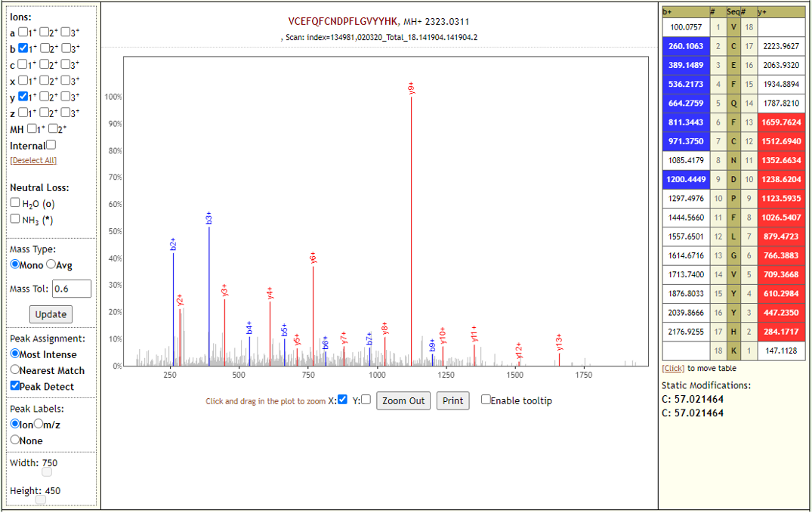Turn on x ion 3+ checkbox
The width and height of the screenshot is (812, 513).
click(x=66, y=80)
